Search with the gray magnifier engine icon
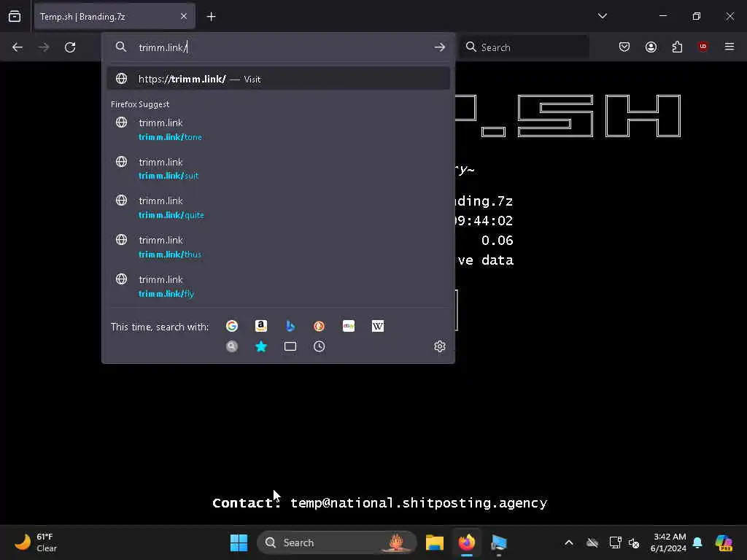Image resolution: width=747 pixels, height=560 pixels. pos(232,346)
